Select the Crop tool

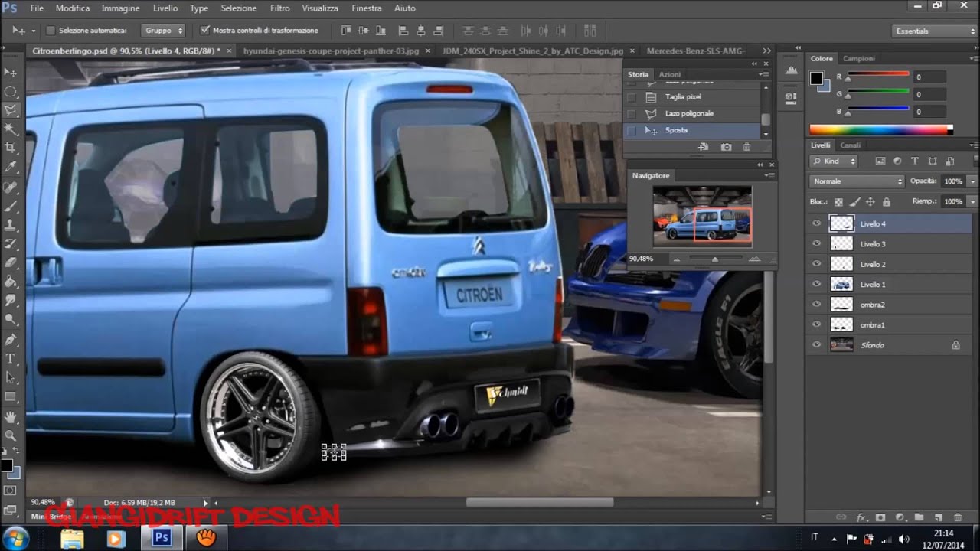pos(11,148)
